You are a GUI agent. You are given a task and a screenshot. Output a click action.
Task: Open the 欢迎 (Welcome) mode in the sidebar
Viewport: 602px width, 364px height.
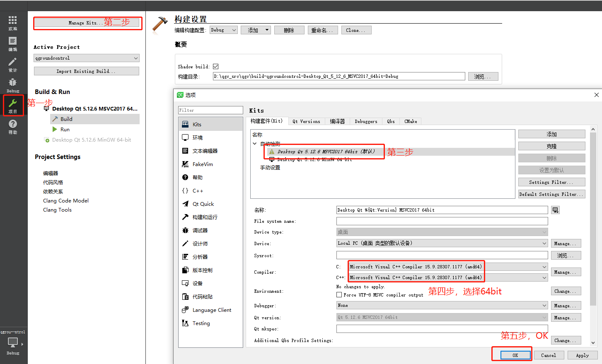coord(13,22)
